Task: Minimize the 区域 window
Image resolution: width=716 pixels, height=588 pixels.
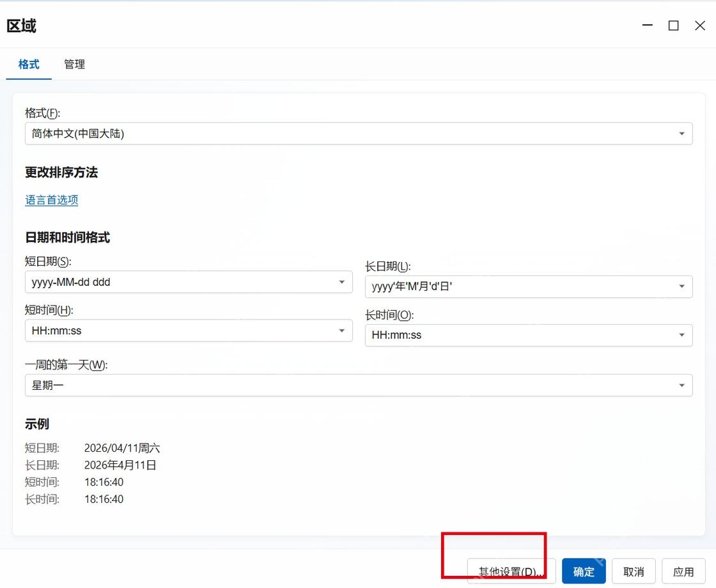Action: coord(648,25)
